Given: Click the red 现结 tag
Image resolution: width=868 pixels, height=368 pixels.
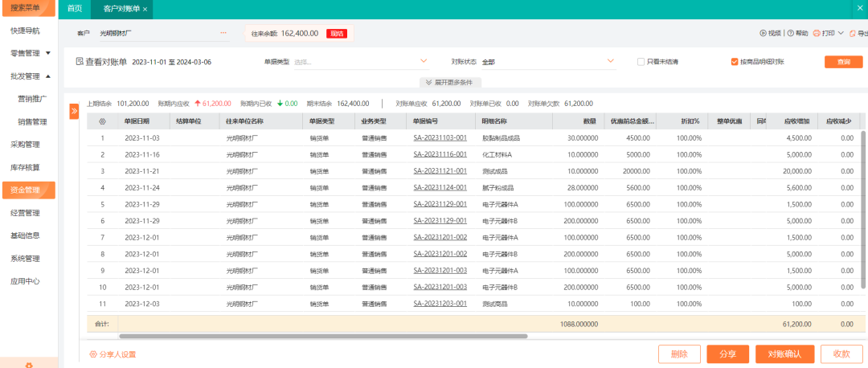Looking at the screenshot, I should (336, 33).
